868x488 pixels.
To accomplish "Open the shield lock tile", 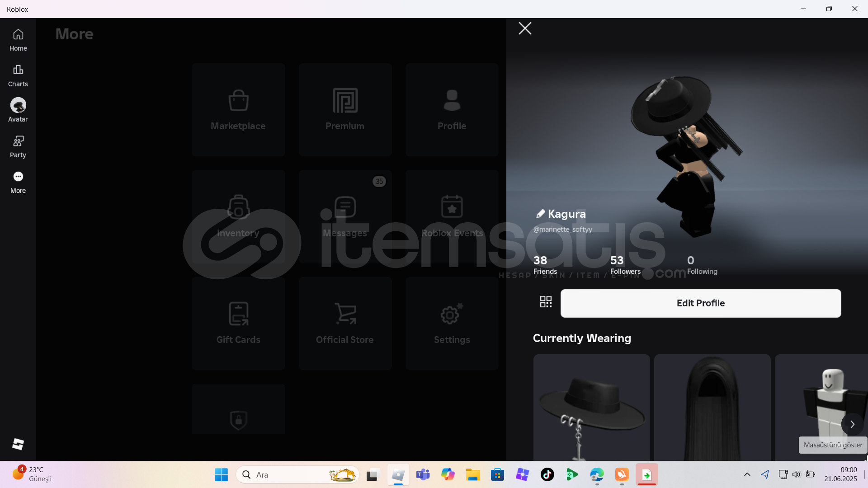I will tap(238, 409).
